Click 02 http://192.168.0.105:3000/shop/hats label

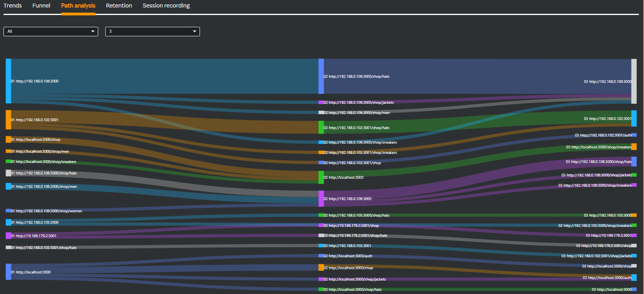pos(357,215)
